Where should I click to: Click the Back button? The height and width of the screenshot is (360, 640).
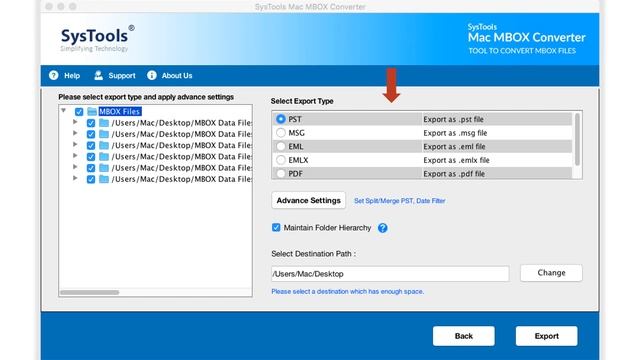point(464,336)
